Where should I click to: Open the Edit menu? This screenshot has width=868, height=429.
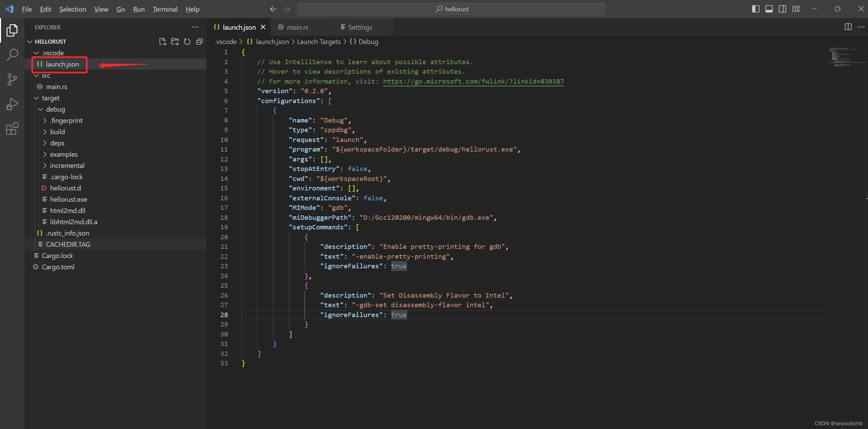coord(45,9)
